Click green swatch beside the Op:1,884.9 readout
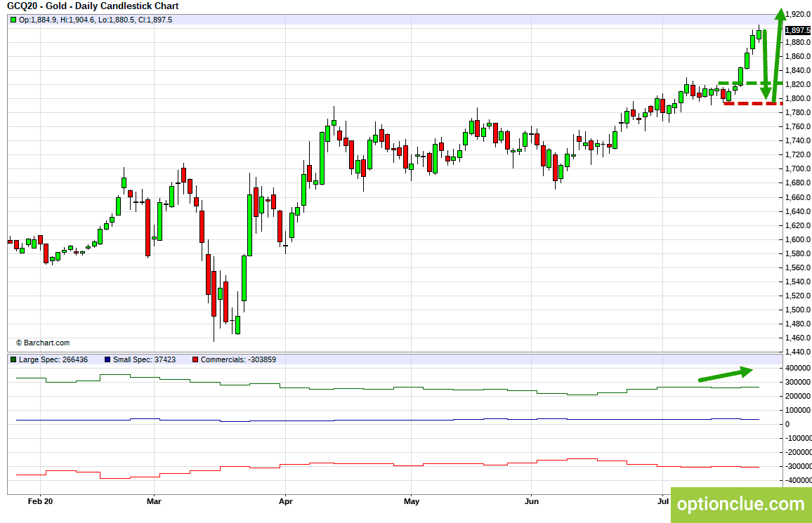This screenshot has width=812, height=523. click(x=13, y=20)
